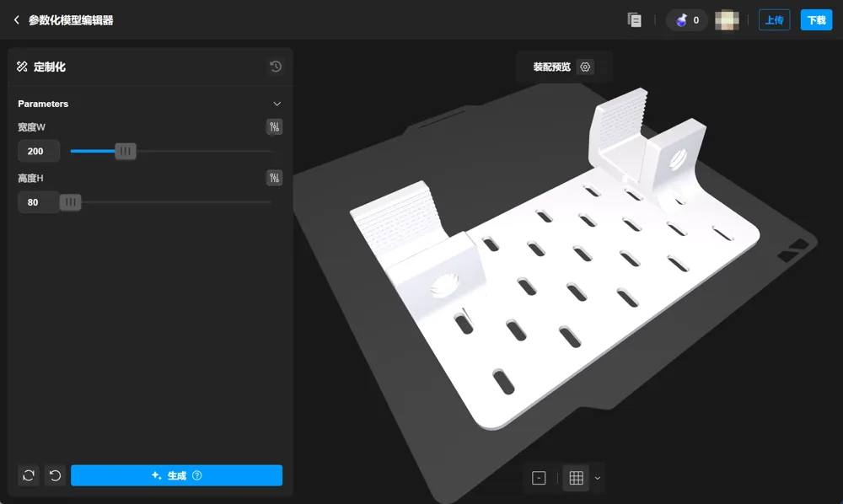Image resolution: width=843 pixels, height=504 pixels.
Task: Toggle the grid view icon
Action: click(577, 478)
